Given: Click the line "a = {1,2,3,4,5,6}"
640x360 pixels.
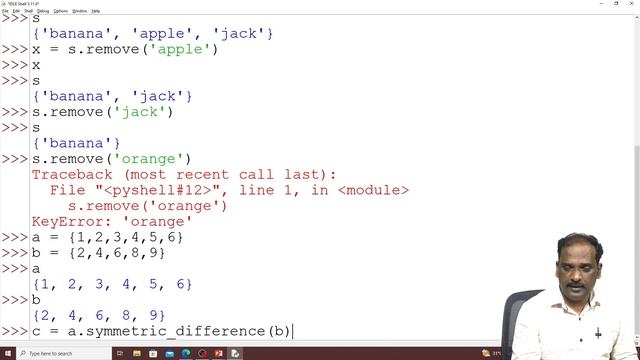Looking at the screenshot, I should [107, 237].
